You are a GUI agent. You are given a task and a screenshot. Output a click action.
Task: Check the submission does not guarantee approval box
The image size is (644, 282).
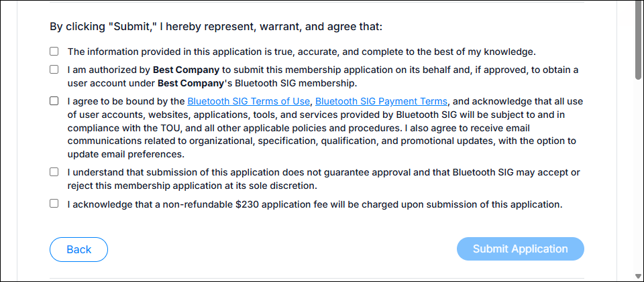54,171
